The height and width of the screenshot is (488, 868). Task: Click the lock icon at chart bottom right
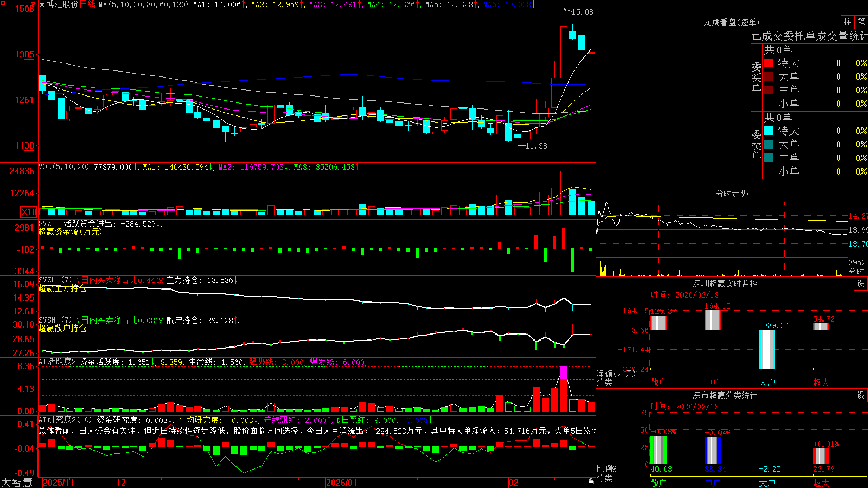pos(591,481)
